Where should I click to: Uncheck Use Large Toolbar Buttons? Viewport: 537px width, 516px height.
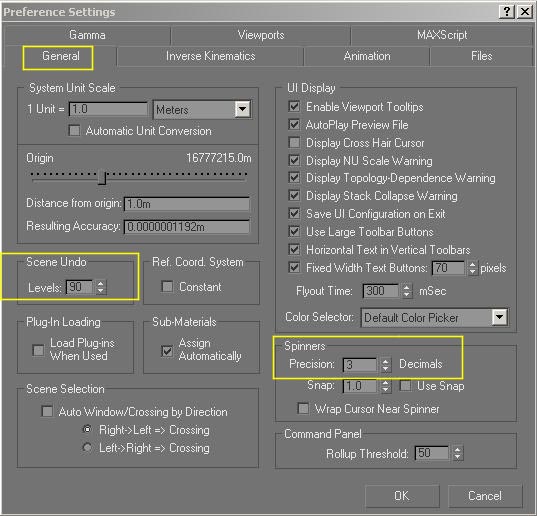click(x=294, y=231)
